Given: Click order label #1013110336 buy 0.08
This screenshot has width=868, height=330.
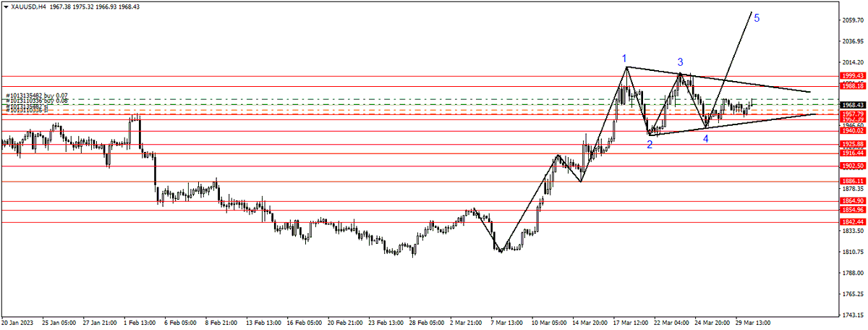Looking at the screenshot, I should (x=36, y=101).
